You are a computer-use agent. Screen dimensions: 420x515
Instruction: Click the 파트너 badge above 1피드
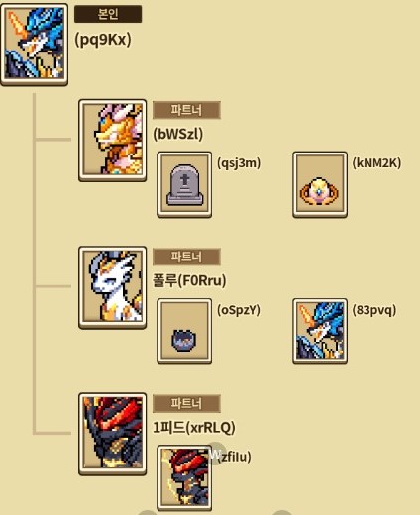(x=186, y=403)
